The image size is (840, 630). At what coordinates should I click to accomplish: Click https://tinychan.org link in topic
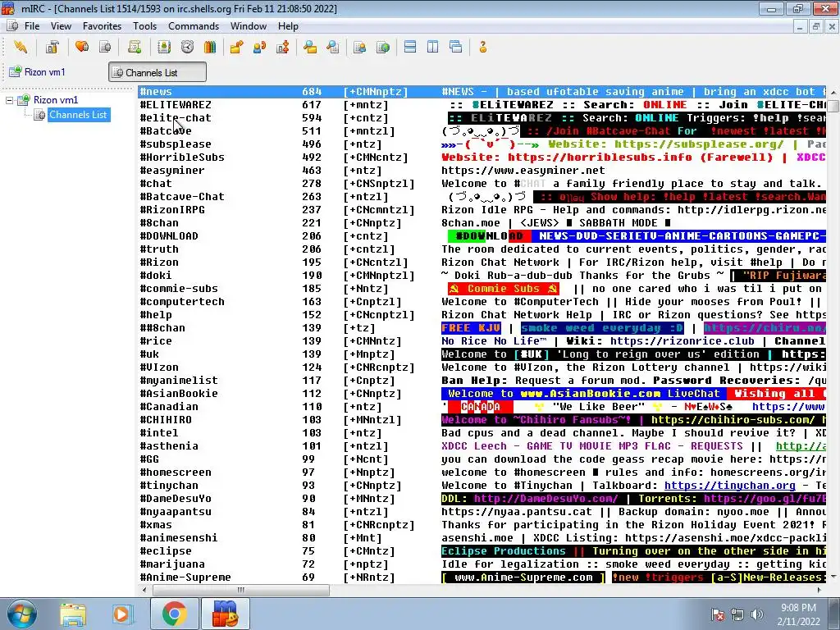(729, 486)
